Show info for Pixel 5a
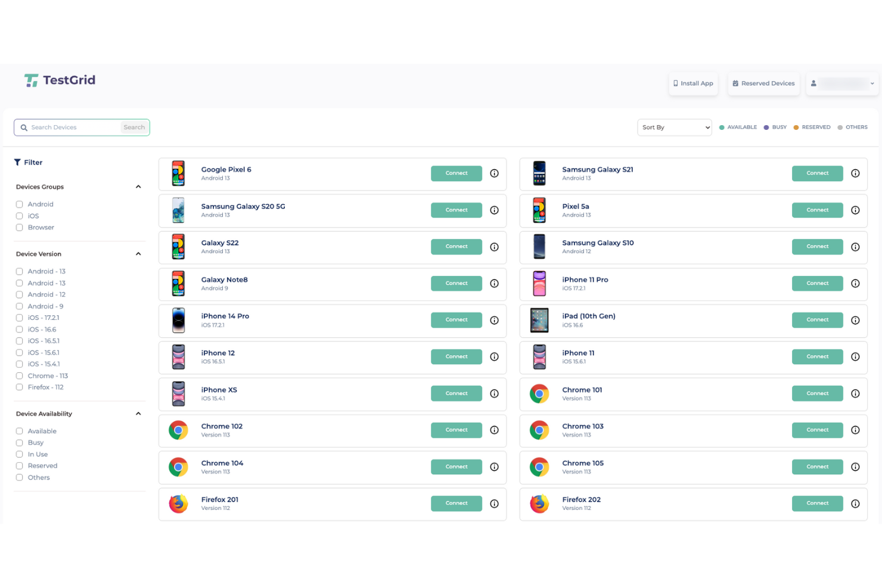Image resolution: width=882 pixels, height=588 pixels. click(x=855, y=210)
